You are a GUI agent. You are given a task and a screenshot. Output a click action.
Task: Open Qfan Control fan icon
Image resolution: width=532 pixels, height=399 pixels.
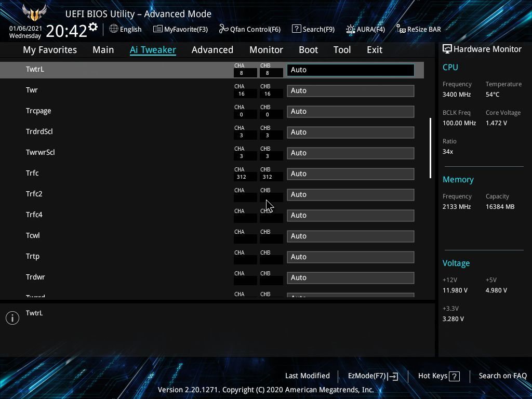click(x=223, y=29)
